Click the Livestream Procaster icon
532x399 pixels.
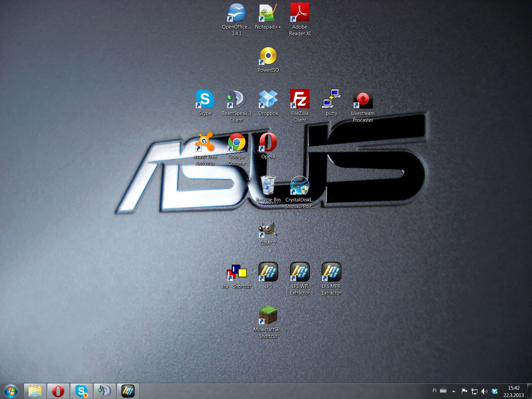click(363, 106)
